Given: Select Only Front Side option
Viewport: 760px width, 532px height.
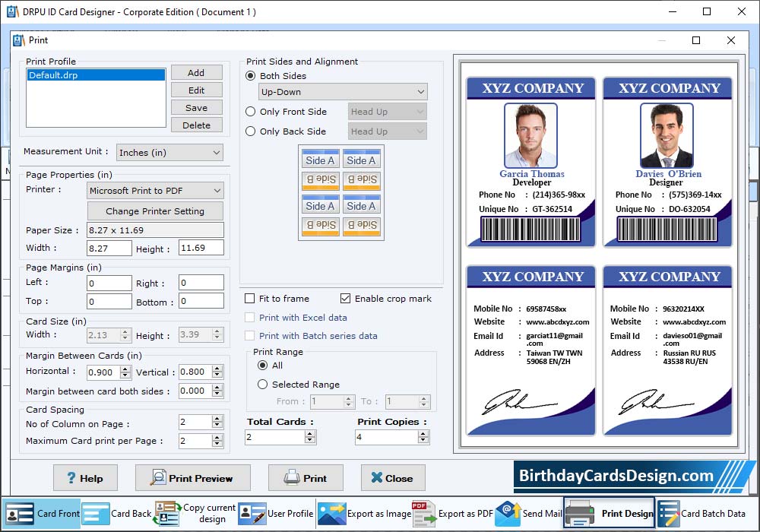Looking at the screenshot, I should pos(251,112).
